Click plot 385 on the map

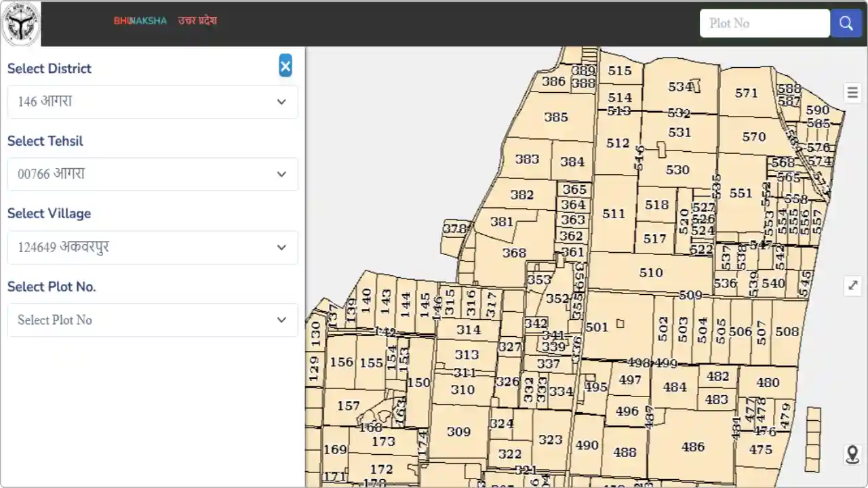555,117
